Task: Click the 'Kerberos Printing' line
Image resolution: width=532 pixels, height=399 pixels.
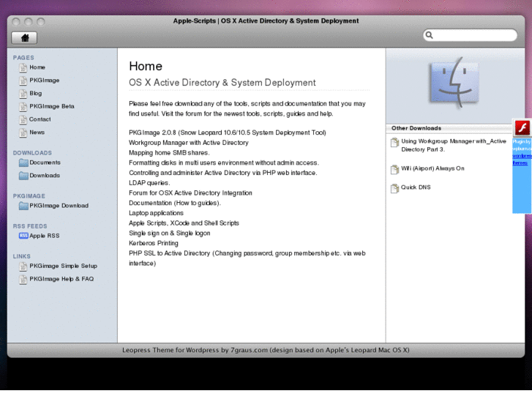Action: [x=154, y=243]
